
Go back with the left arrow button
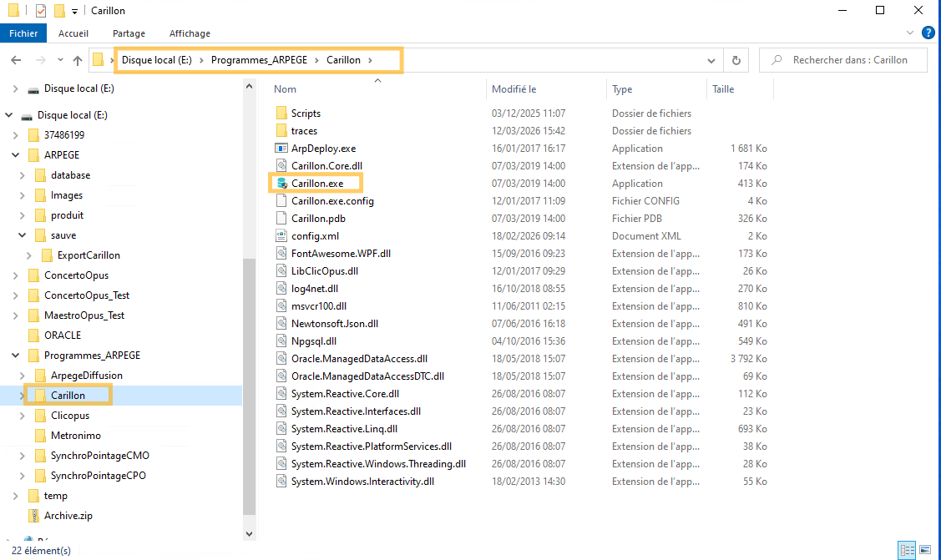[x=16, y=60]
